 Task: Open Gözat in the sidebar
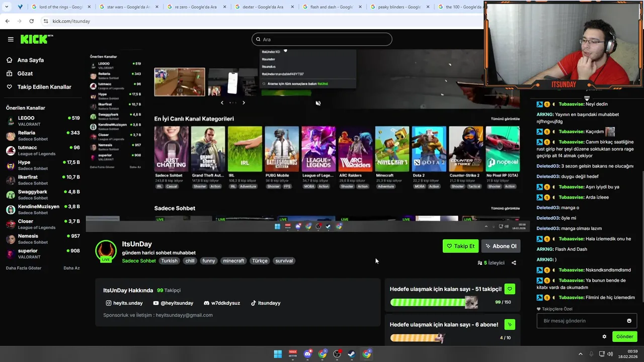tap(25, 73)
